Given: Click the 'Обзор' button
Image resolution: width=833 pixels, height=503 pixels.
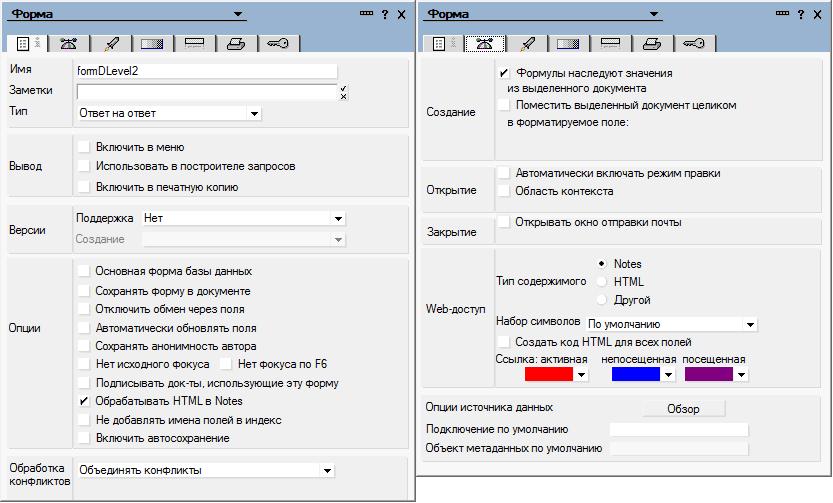Looking at the screenshot, I should [x=682, y=409].
